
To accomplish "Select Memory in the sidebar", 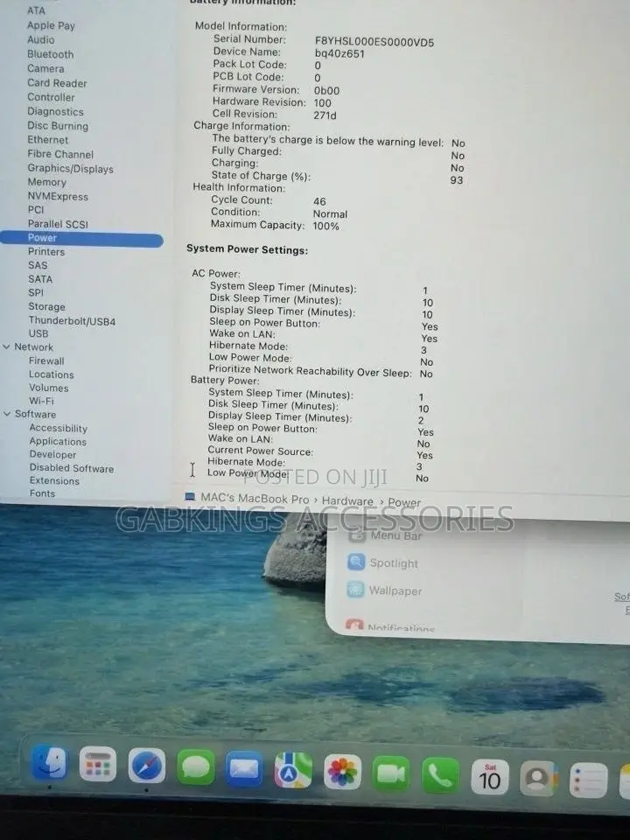I will tap(46, 182).
